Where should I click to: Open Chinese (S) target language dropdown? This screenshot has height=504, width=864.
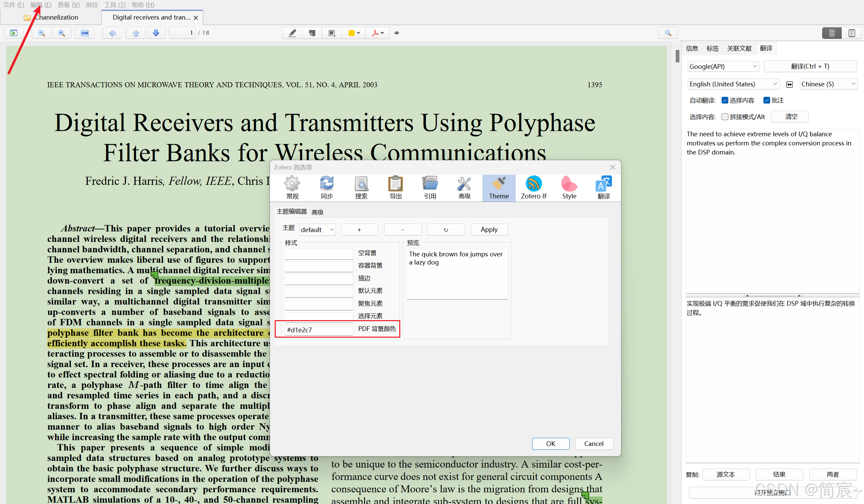[828, 84]
